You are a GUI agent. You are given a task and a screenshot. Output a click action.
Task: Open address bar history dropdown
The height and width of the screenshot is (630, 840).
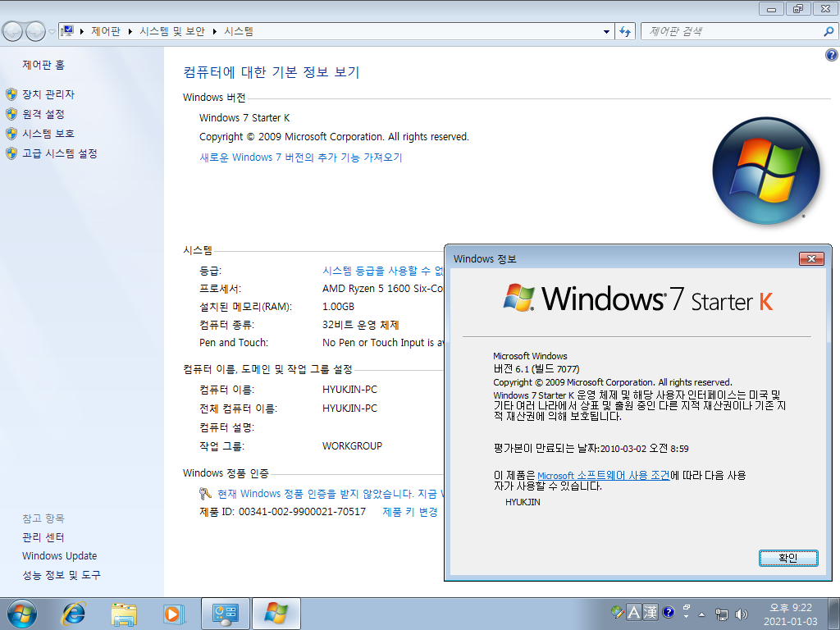point(606,32)
